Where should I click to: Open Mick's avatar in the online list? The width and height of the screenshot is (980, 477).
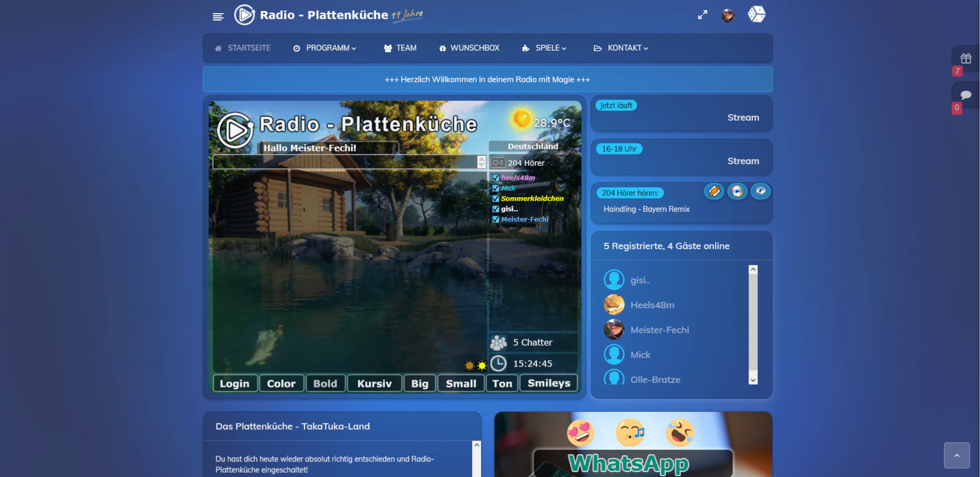[614, 354]
